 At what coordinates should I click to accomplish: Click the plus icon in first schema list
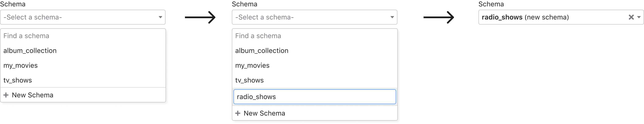pos(6,95)
